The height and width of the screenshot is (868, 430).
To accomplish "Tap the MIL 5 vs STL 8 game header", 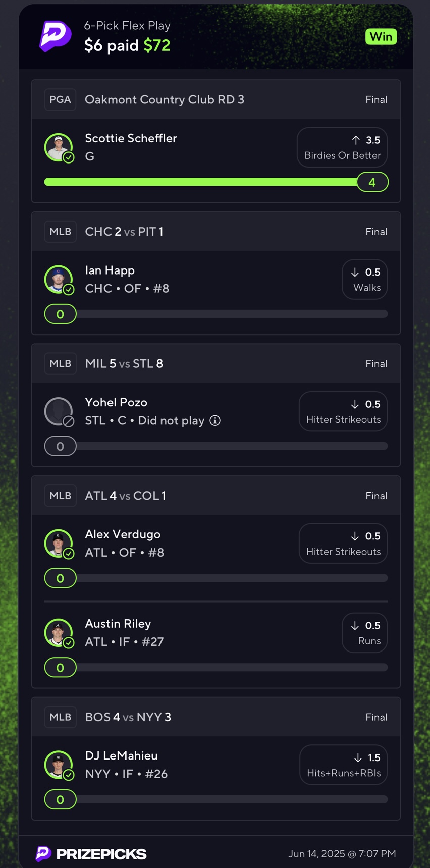I will 216,364.
